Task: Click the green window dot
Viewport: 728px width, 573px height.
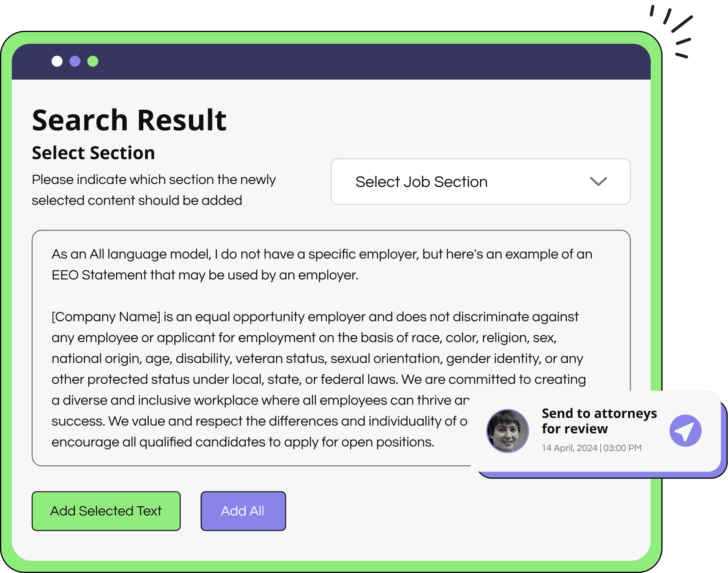Action: click(x=93, y=61)
